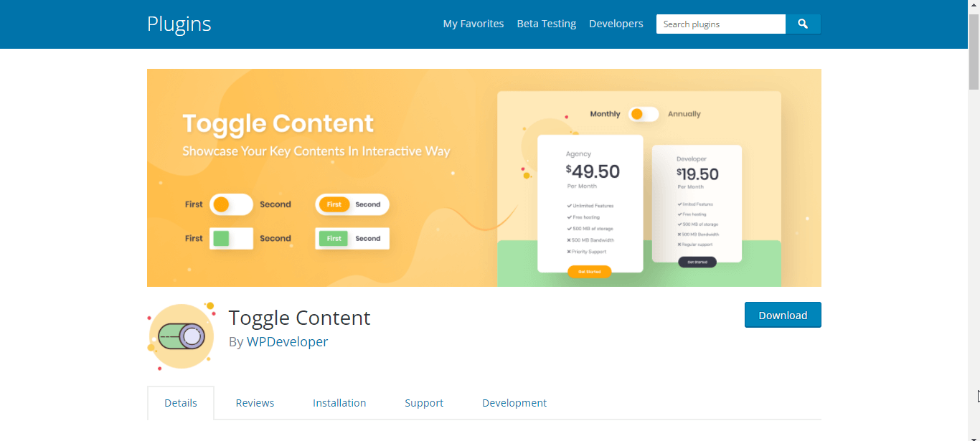Click the Plugins header link

(x=179, y=24)
